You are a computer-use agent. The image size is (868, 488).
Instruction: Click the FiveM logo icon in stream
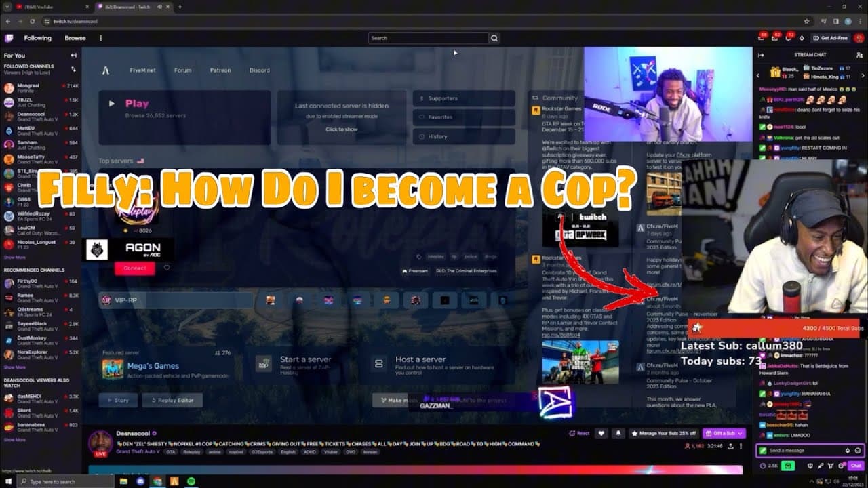[106, 70]
